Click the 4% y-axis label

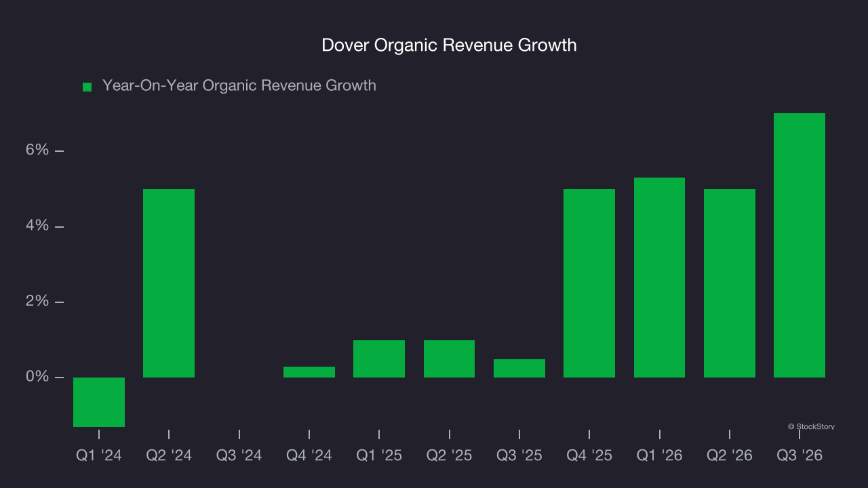[x=37, y=226]
